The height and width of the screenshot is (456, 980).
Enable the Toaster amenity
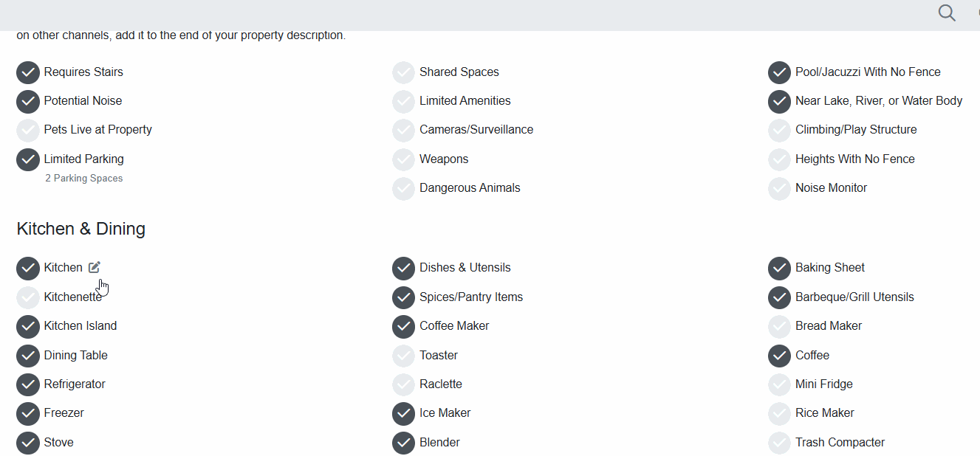pos(403,356)
